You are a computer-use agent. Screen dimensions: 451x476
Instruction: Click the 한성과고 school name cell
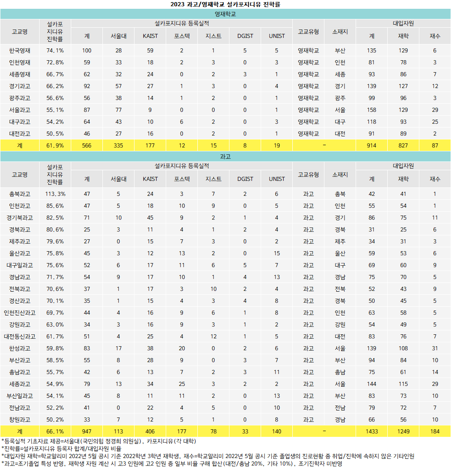[x=20, y=348]
